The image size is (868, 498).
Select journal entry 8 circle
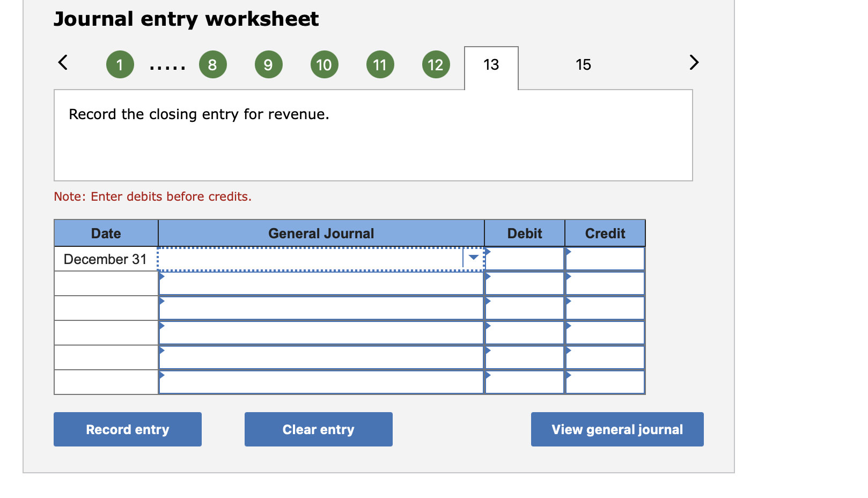click(x=212, y=64)
